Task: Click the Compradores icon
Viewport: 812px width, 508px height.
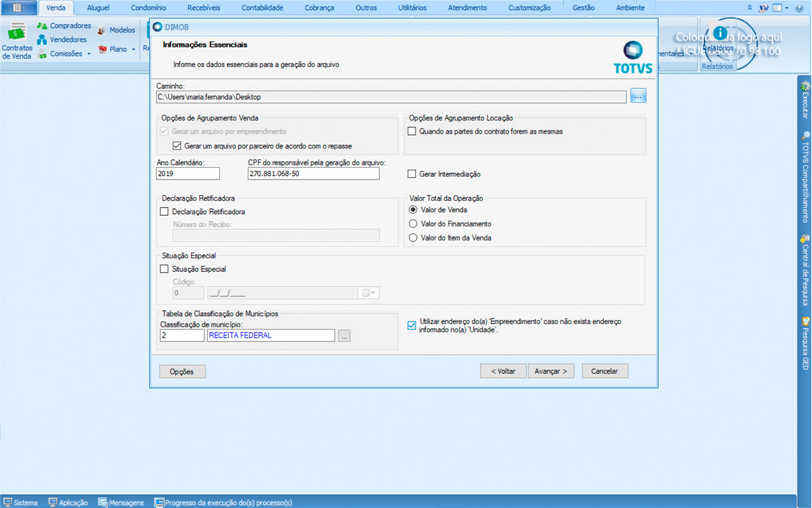Action: click(x=42, y=26)
